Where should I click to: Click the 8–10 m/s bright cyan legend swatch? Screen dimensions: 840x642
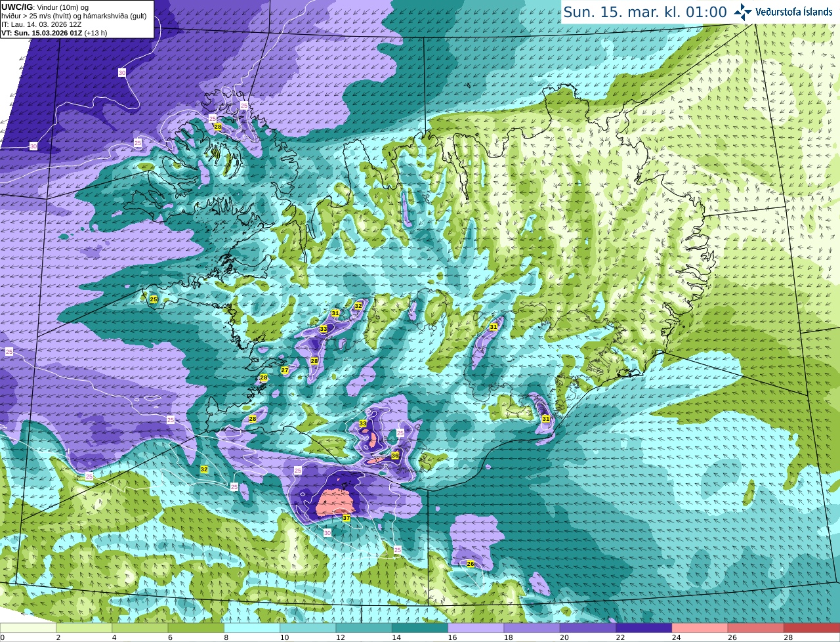[252, 628]
